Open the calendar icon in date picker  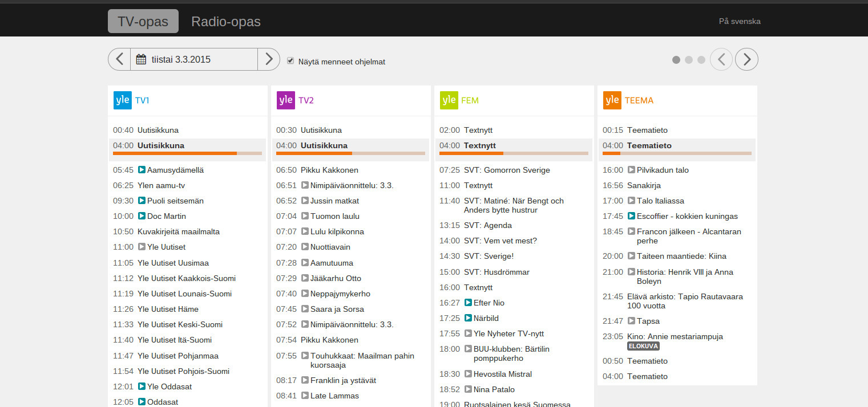click(141, 59)
